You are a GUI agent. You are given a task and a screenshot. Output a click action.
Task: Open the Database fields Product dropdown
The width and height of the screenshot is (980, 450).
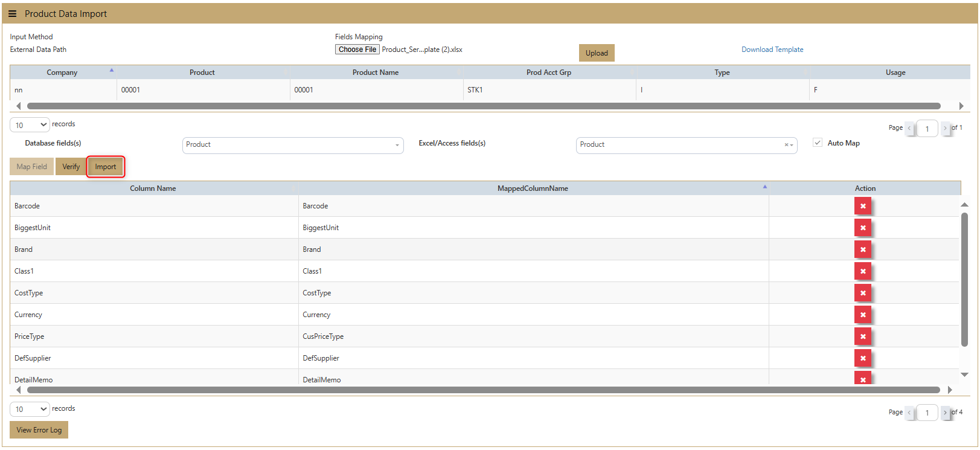tap(292, 145)
